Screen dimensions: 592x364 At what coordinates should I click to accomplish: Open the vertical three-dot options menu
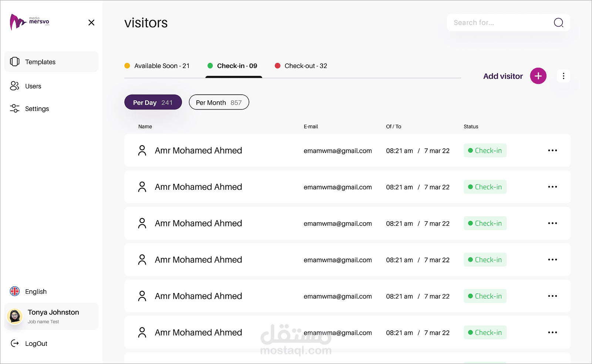pos(563,76)
